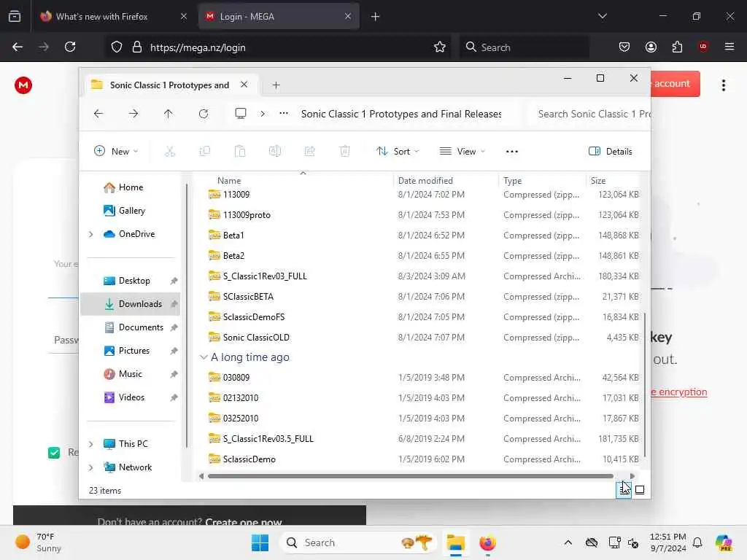Click the uBlock Origin extension icon
The image size is (747, 560).
click(703, 47)
